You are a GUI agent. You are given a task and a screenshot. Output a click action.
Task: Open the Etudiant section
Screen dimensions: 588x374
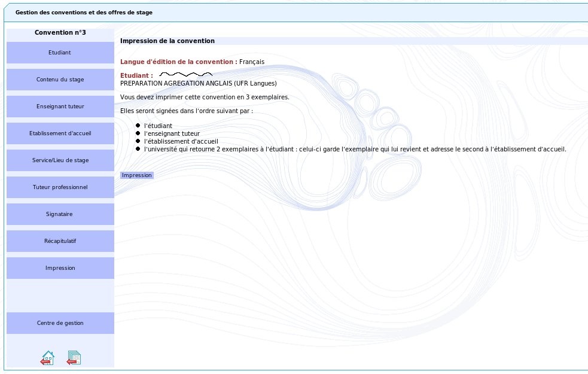coord(60,53)
